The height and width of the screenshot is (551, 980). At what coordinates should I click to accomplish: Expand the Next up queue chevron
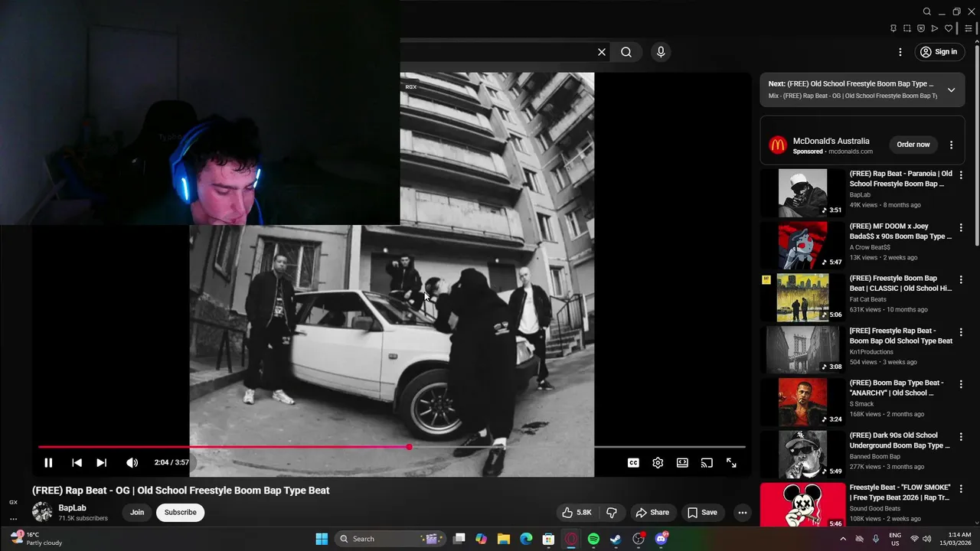tap(951, 90)
